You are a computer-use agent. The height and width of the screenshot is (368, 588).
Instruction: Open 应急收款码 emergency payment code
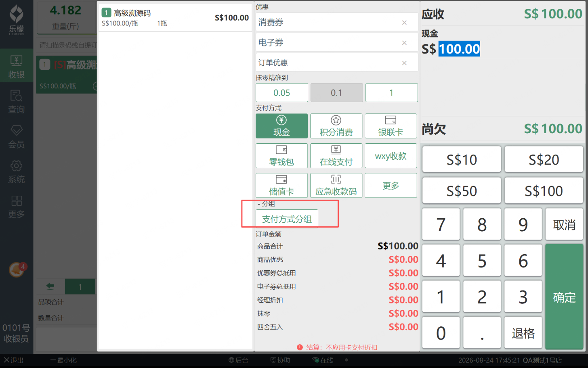[336, 186]
